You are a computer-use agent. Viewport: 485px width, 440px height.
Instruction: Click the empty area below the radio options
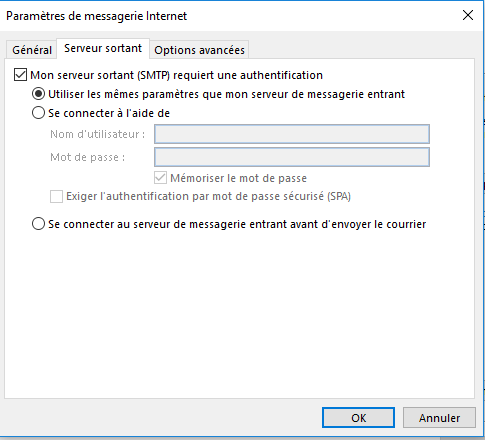pos(239,313)
